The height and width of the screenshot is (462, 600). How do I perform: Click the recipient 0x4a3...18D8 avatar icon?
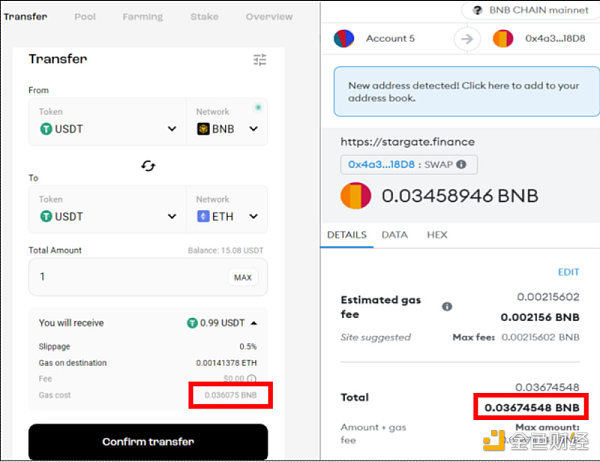point(503,39)
